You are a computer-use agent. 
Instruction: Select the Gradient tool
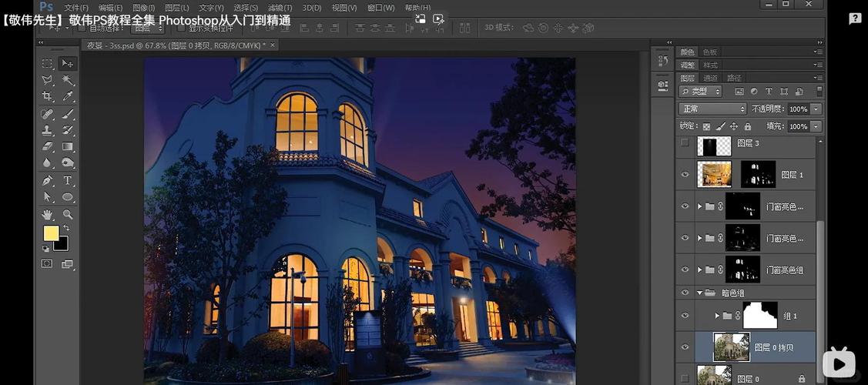coord(68,147)
